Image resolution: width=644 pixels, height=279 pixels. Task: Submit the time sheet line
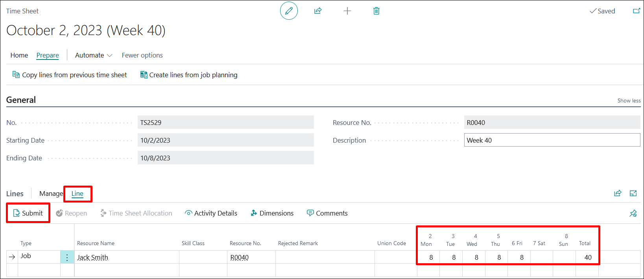[28, 213]
